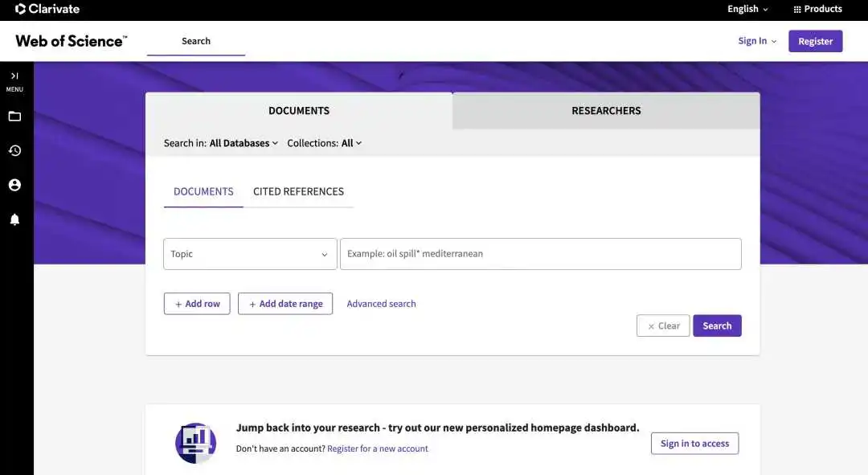Open Register for a new account link

(x=378, y=448)
